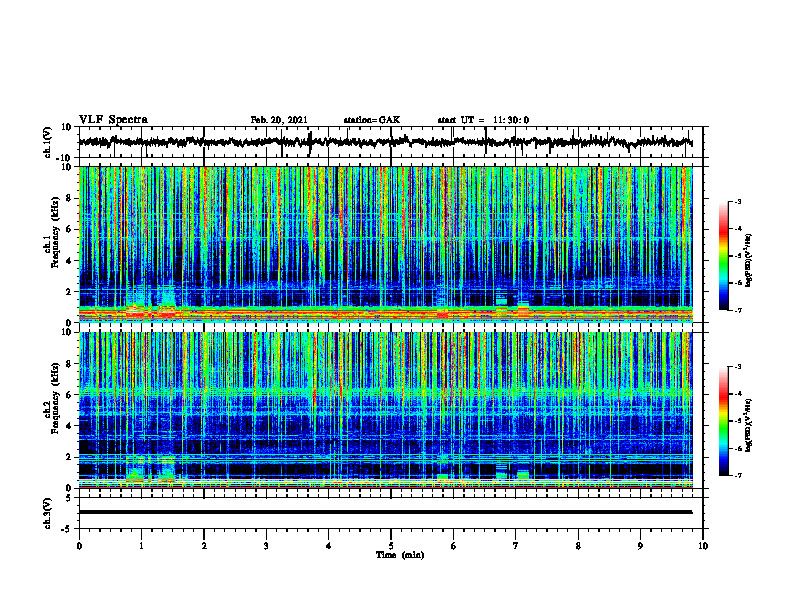This screenshot has height=612, width=792.
Task: Click the ch.1 voltage waveform trace panel
Action: tap(391, 142)
